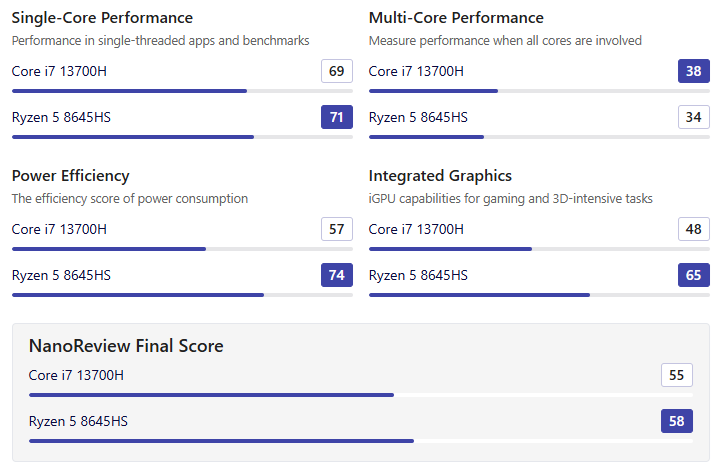Select Ryzen 5 8645HS power efficiency score 74
The height and width of the screenshot is (470, 723).
click(x=337, y=275)
